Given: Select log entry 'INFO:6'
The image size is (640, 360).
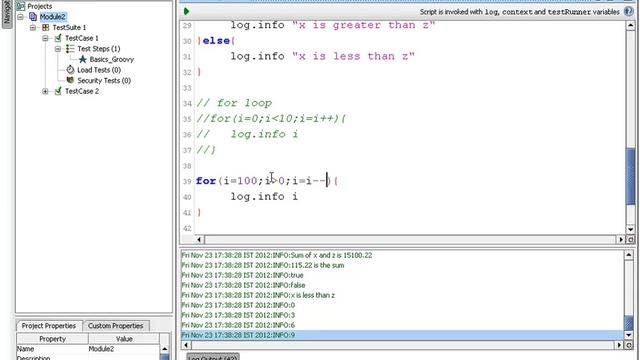Looking at the screenshot, I should click(x=238, y=325).
